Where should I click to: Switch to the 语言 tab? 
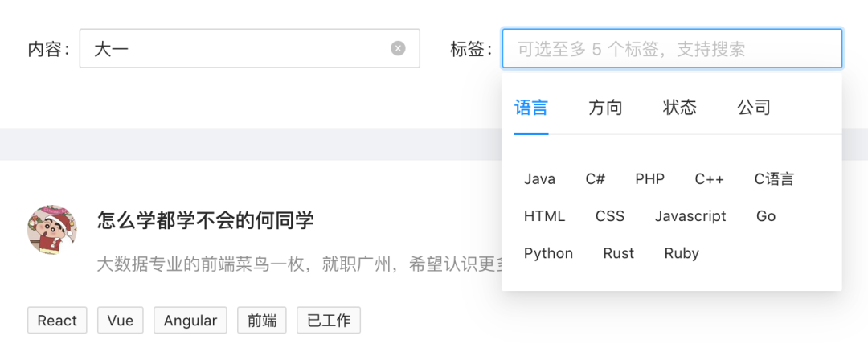pos(531,108)
